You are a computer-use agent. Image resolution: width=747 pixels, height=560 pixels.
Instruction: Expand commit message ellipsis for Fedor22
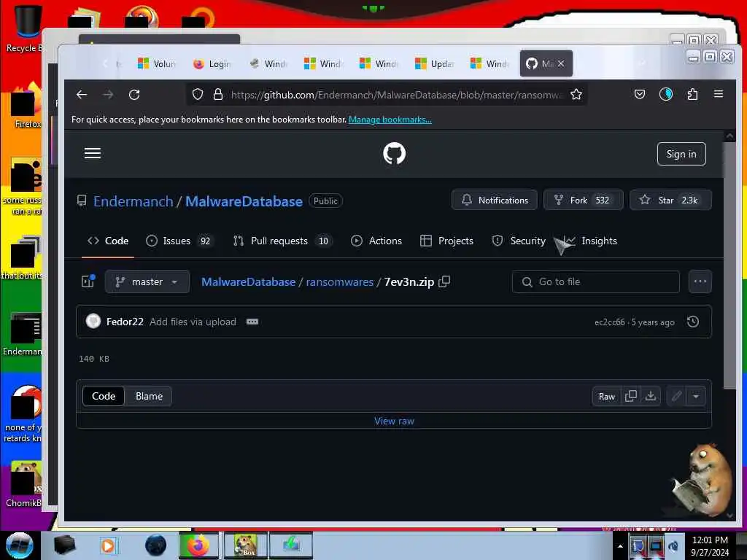(252, 322)
